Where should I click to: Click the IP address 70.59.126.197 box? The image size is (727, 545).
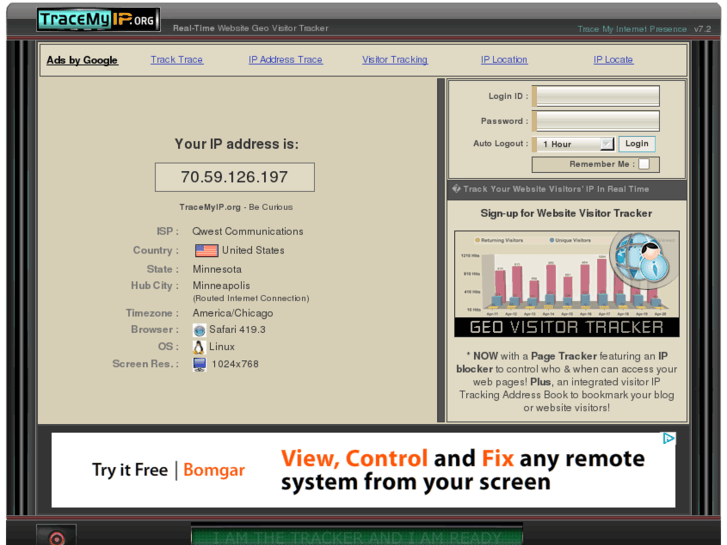click(235, 177)
